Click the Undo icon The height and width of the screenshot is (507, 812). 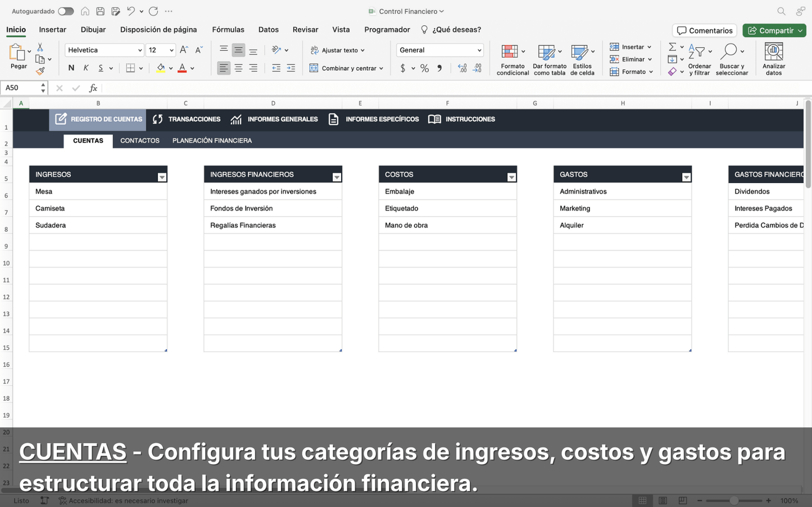coord(131,11)
